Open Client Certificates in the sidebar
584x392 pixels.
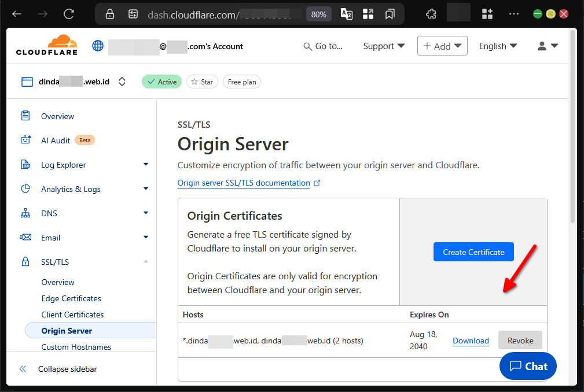[x=72, y=315]
